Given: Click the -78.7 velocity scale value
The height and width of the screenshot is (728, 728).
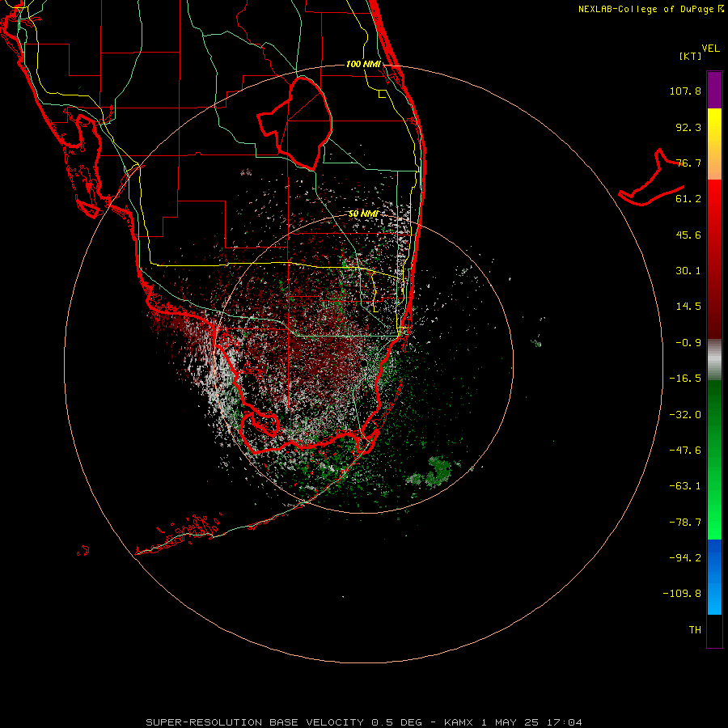Looking at the screenshot, I should click(685, 523).
